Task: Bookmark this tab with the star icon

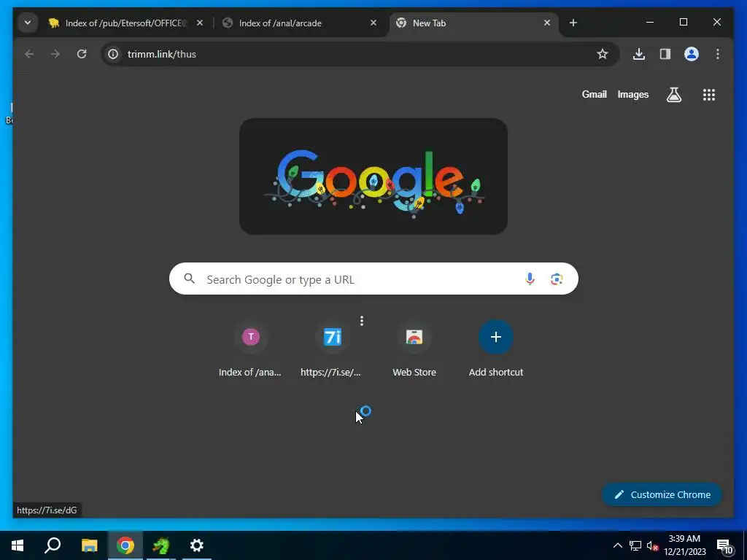Action: point(602,54)
